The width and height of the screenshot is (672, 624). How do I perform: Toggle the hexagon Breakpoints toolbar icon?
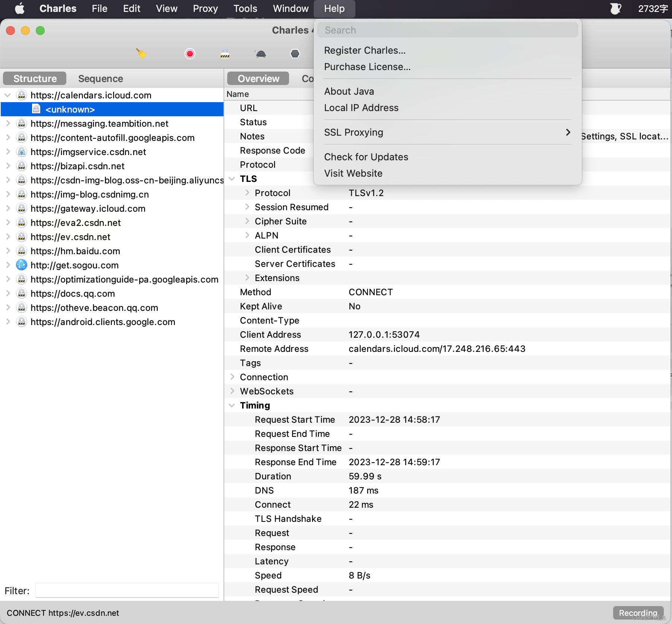[295, 54]
